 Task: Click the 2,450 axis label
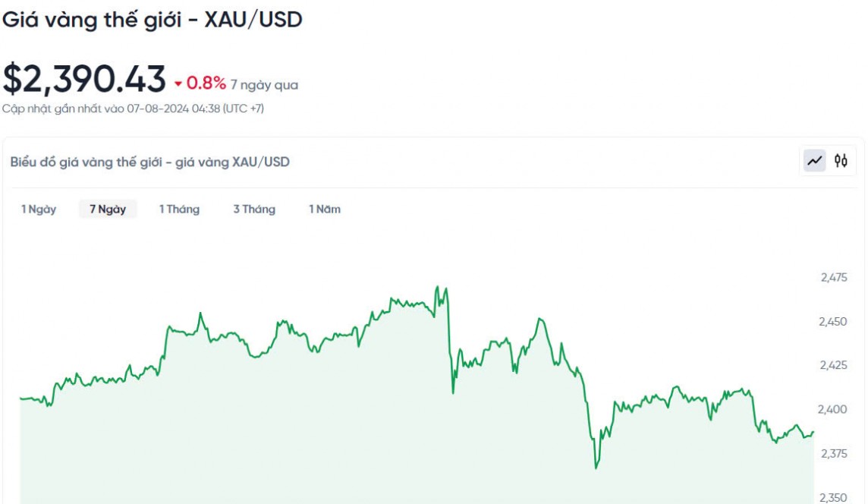pos(834,322)
